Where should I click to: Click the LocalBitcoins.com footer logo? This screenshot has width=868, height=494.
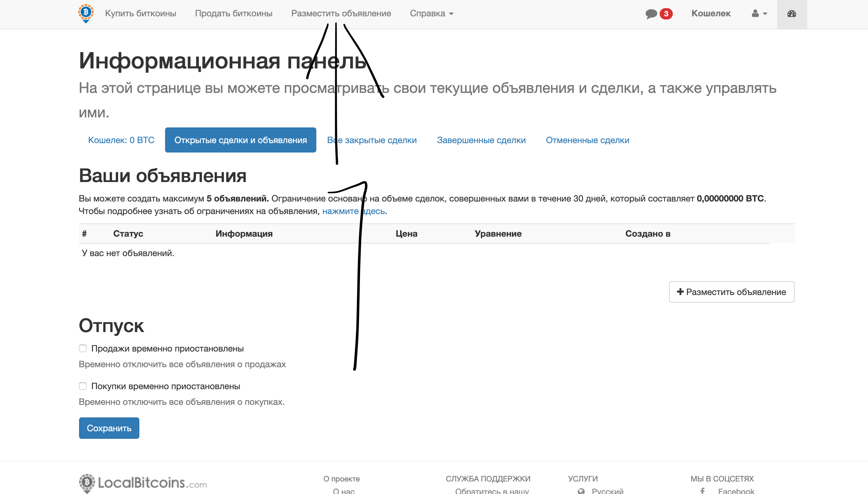pyautogui.click(x=143, y=483)
